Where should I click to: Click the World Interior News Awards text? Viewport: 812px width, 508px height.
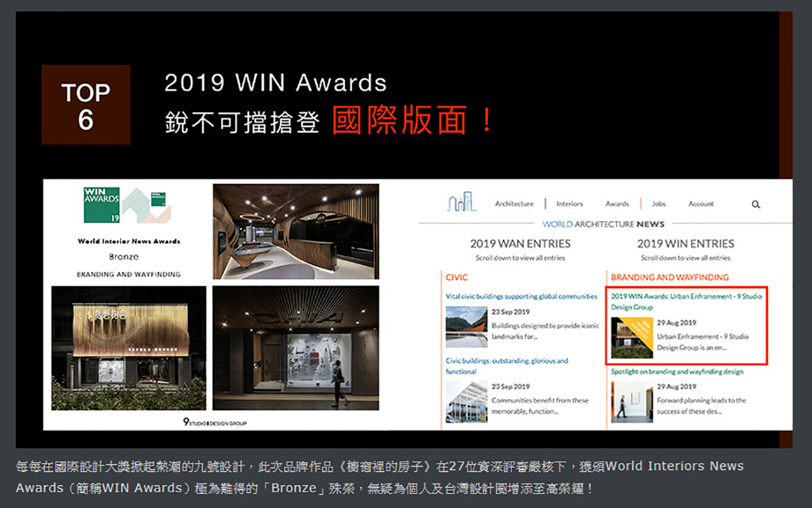pyautogui.click(x=129, y=241)
